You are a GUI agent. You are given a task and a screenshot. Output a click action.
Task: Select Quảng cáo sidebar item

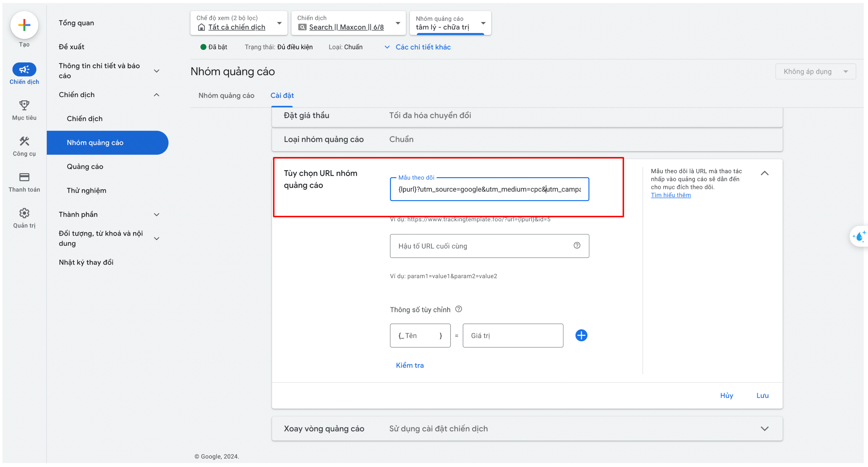click(85, 166)
